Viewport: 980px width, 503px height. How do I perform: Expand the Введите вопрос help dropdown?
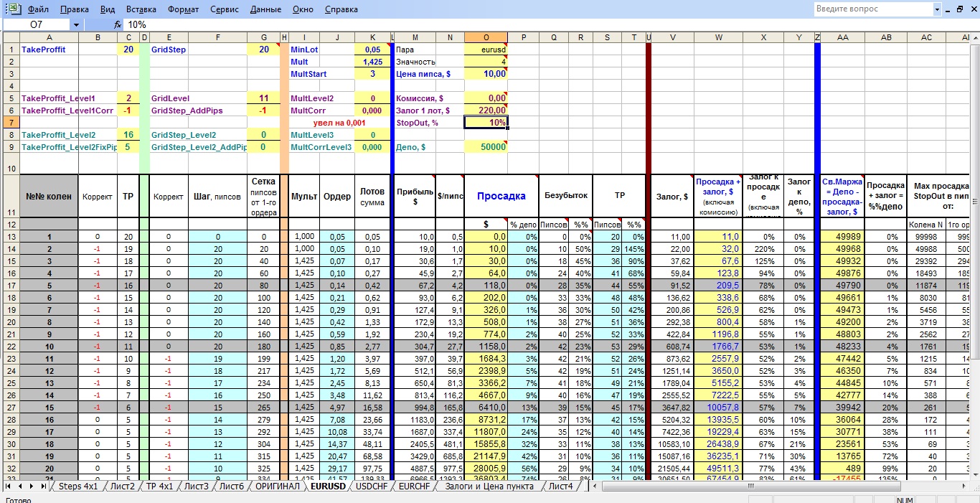pyautogui.click(x=937, y=9)
